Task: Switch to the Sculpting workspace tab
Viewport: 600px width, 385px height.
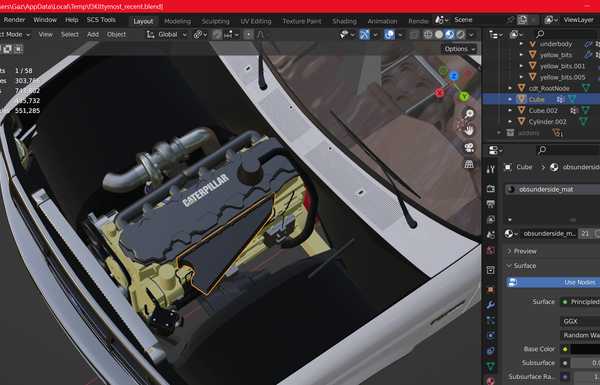Action: tap(215, 21)
